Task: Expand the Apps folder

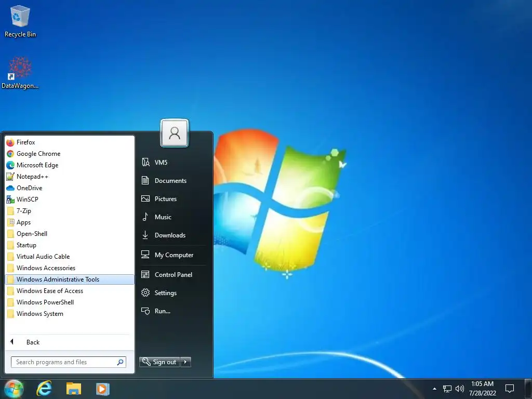Action: click(x=70, y=222)
